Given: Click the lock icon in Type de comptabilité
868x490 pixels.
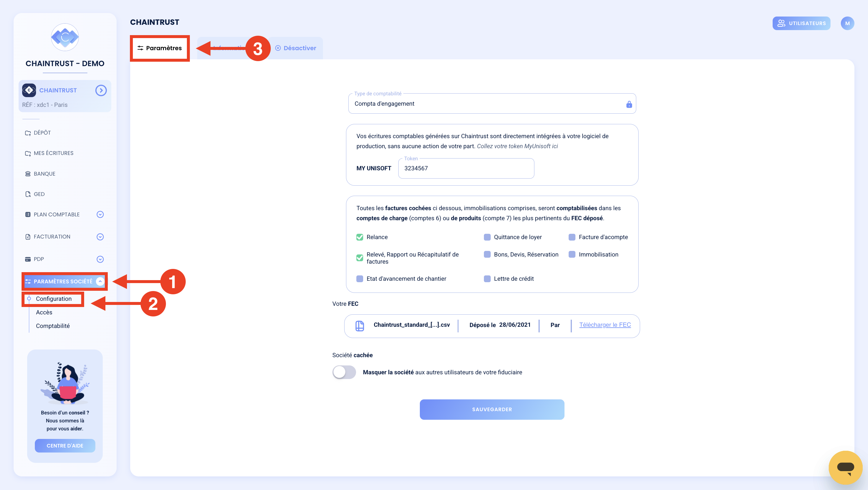Looking at the screenshot, I should point(629,104).
